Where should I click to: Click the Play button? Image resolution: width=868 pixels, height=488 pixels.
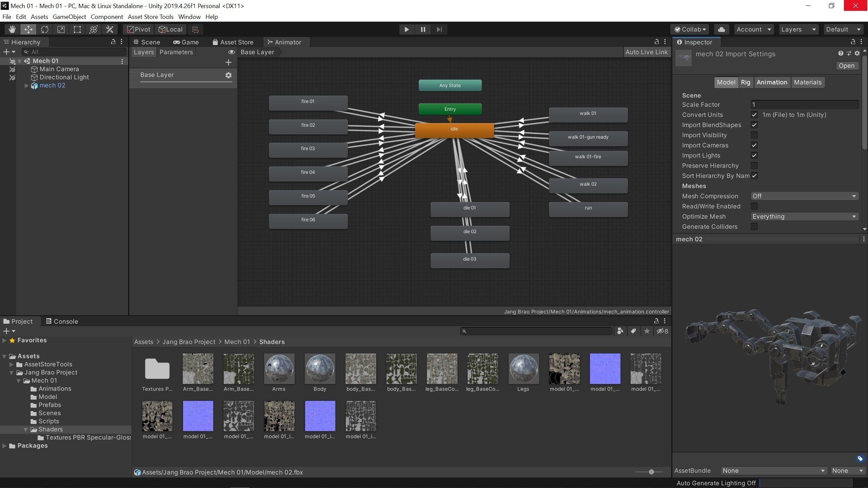pos(407,29)
